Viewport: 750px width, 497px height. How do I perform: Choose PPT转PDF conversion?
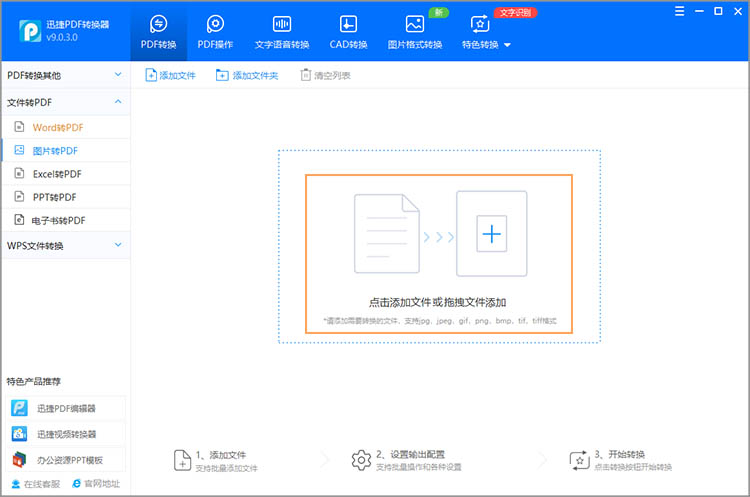(66, 197)
